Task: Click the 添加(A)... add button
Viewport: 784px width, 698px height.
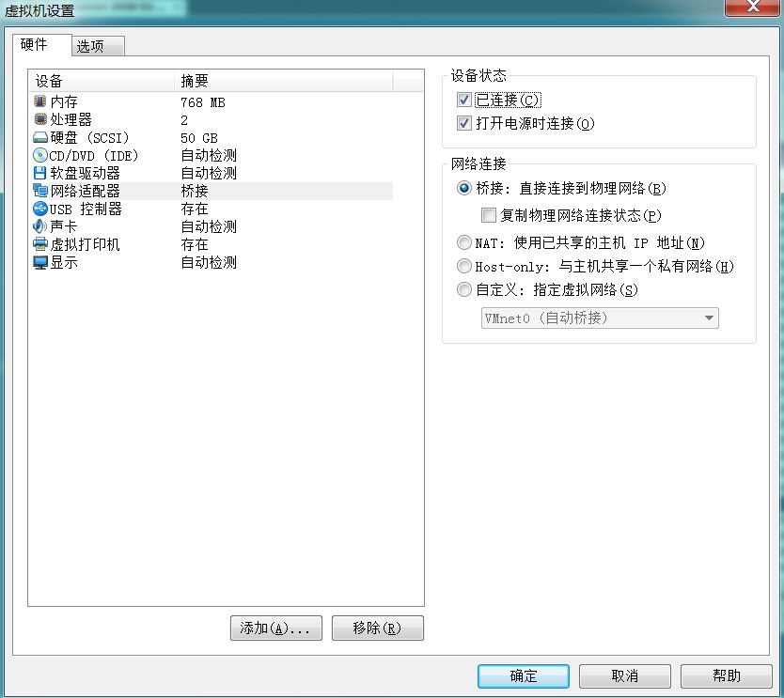Action: click(x=276, y=628)
